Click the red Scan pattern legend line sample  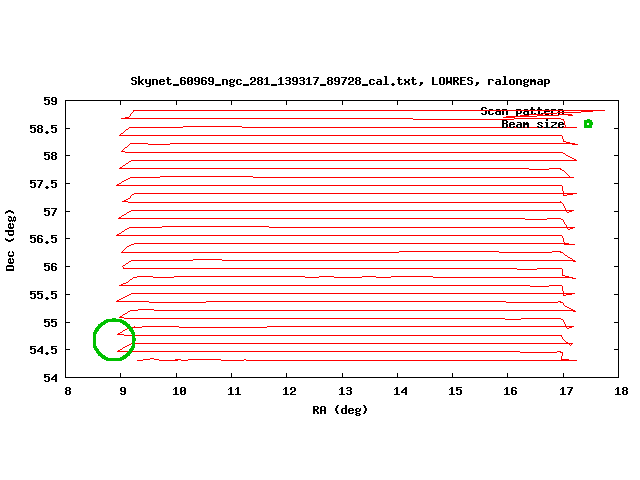[x=588, y=111]
